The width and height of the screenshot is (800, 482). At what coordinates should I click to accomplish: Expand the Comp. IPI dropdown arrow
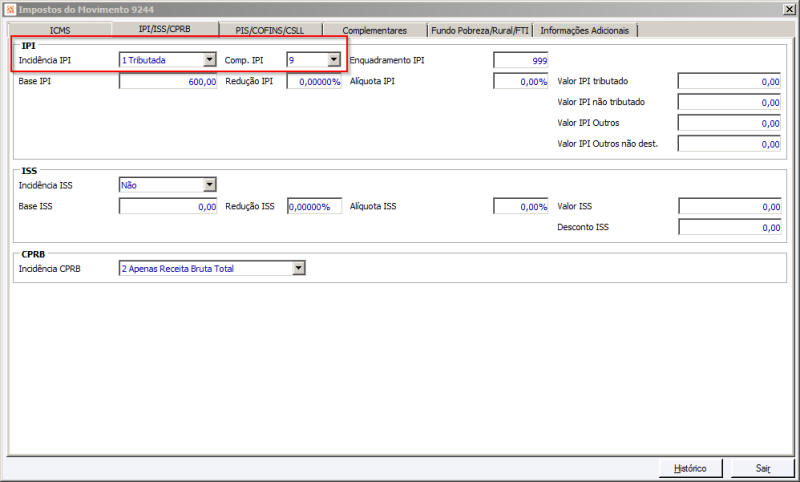point(334,60)
